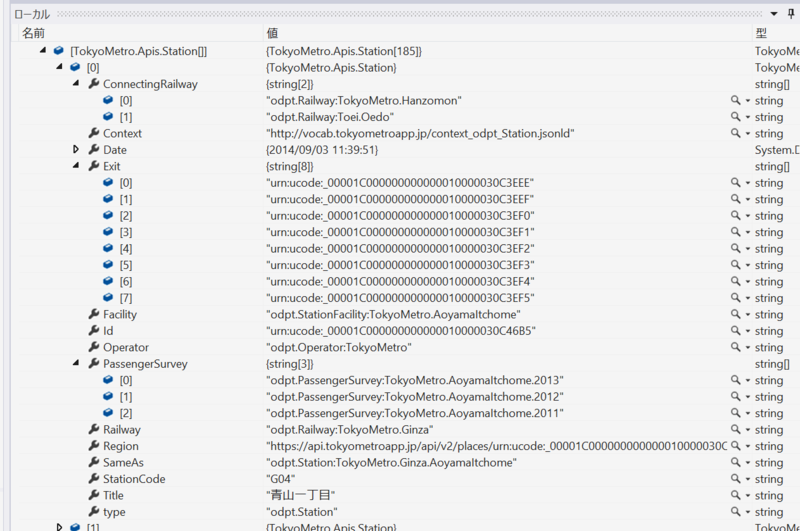Click the ローカル window title
The image size is (800, 531).
pyautogui.click(x=32, y=14)
